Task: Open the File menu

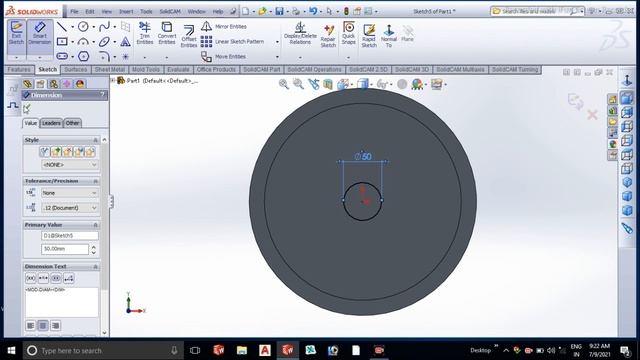Action: 74,11
